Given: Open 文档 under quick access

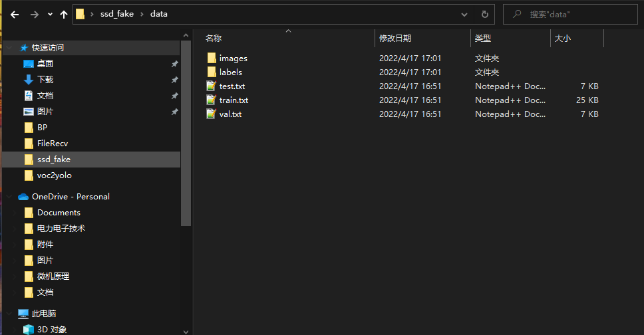Looking at the screenshot, I should coord(45,96).
